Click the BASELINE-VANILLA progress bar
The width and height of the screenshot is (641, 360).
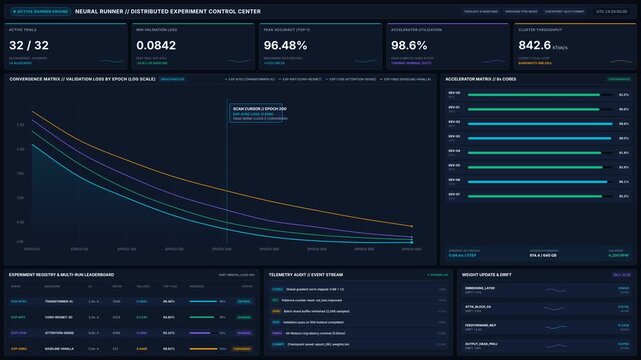click(x=204, y=349)
